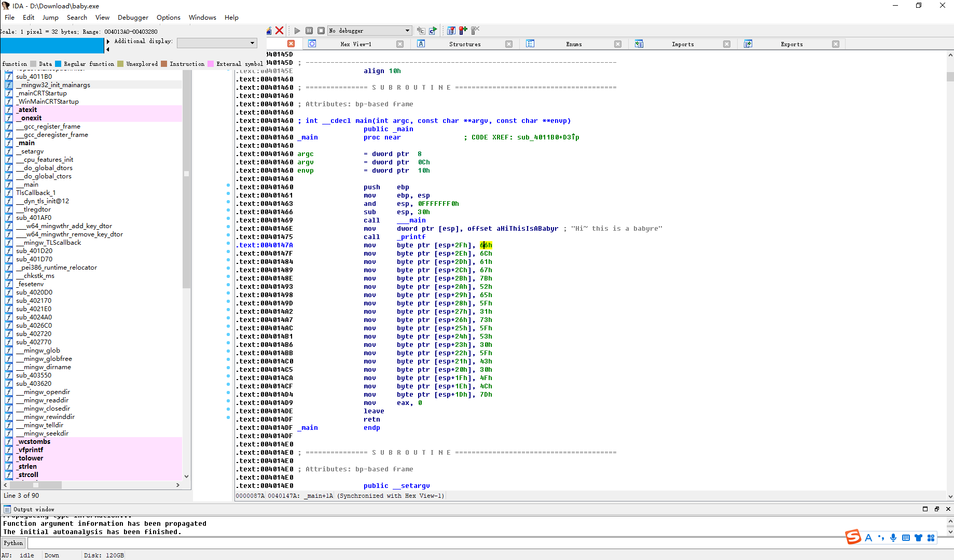The height and width of the screenshot is (560, 954).
Task: Open the Jump menu
Action: coord(50,17)
